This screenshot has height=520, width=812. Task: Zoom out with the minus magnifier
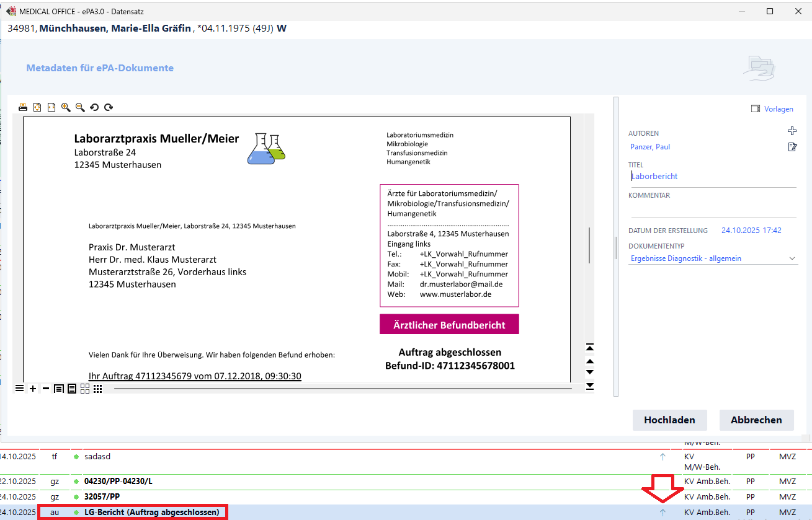80,107
